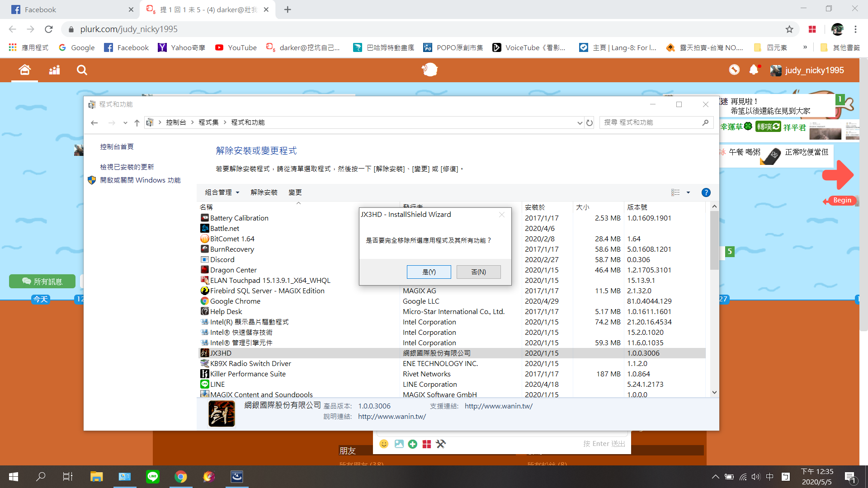Click image upload icon in Plurk composer

(399, 444)
